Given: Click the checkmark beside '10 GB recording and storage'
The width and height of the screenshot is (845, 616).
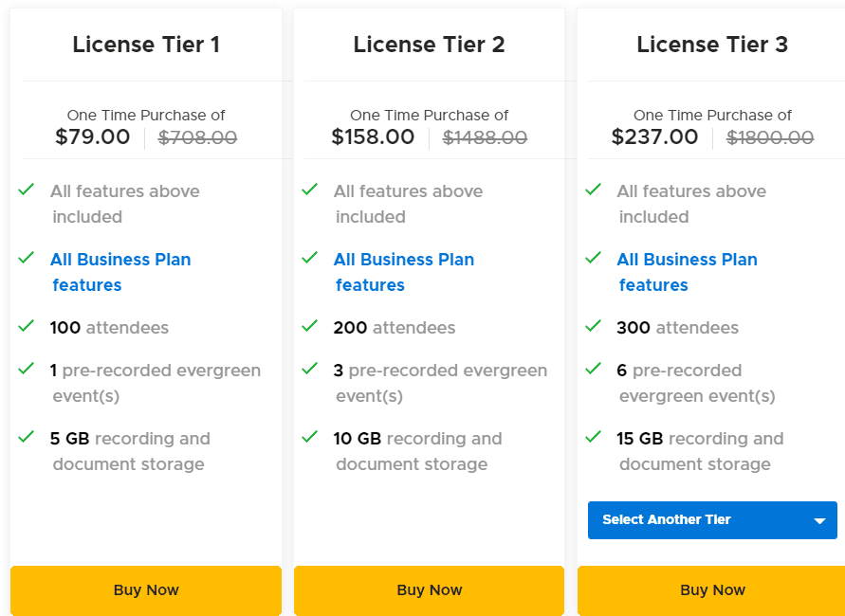Looking at the screenshot, I should tap(310, 437).
